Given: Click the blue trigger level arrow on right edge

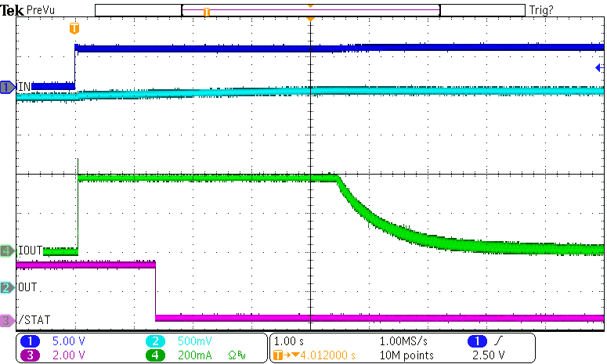Looking at the screenshot, I should point(599,68).
